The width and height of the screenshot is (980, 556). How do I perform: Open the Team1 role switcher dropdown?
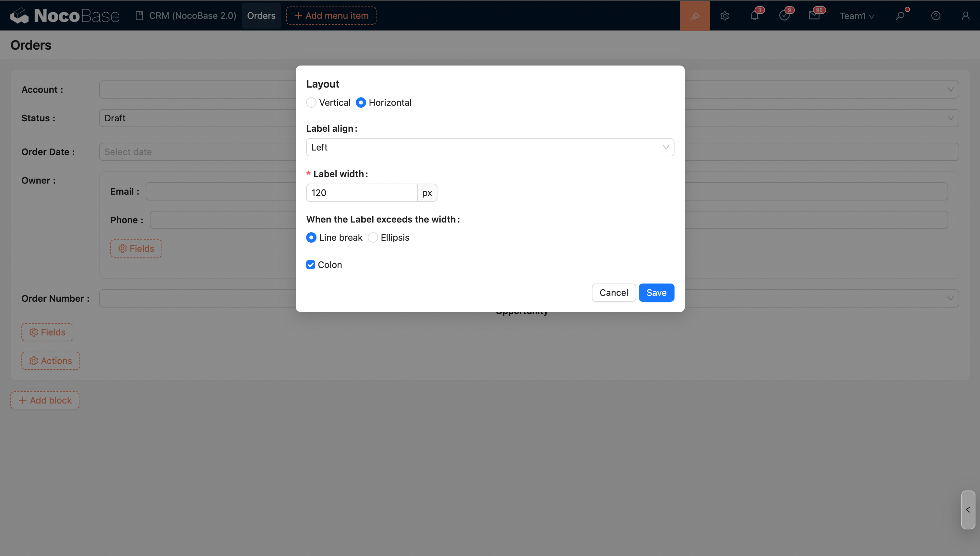856,16
